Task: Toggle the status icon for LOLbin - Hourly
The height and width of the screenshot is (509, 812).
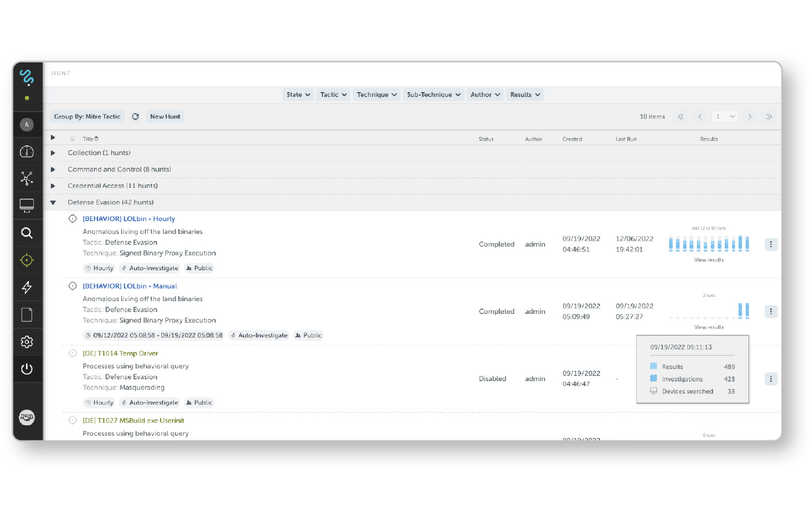Action: tap(73, 219)
